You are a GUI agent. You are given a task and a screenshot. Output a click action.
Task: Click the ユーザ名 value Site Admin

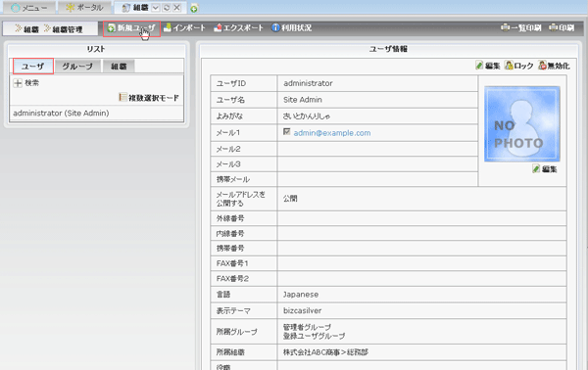(x=303, y=100)
